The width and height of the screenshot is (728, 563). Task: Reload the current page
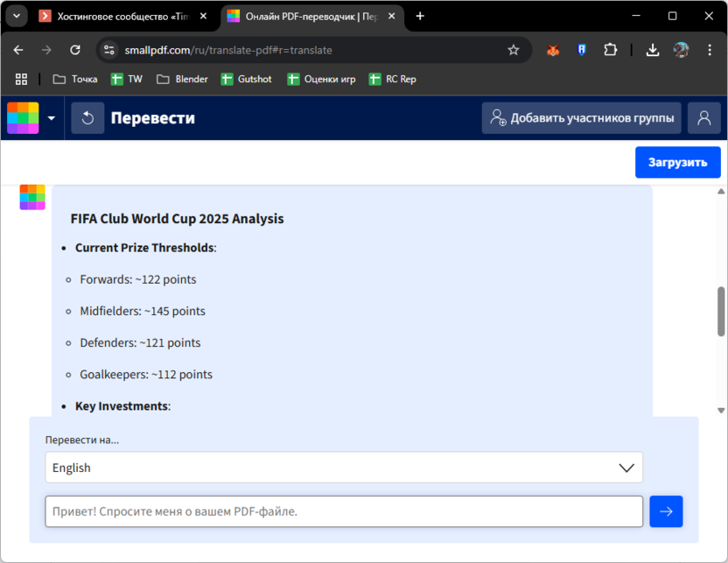(x=75, y=50)
